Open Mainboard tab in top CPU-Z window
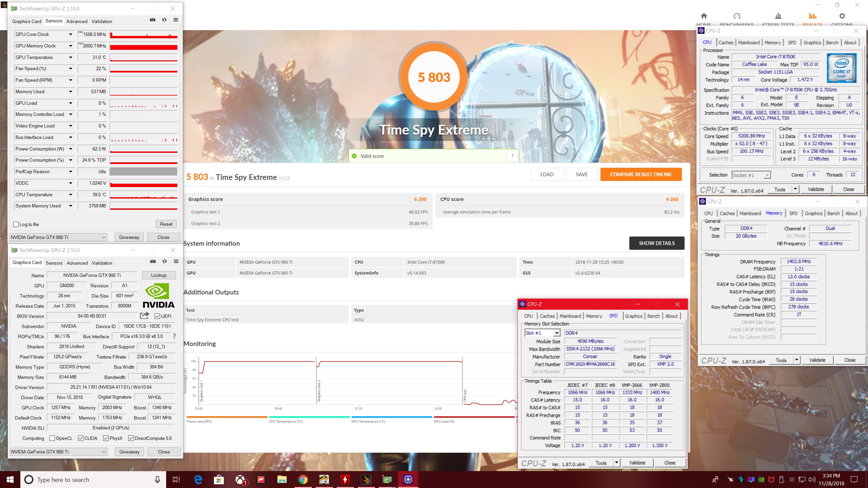The image size is (868, 488). 749,42
